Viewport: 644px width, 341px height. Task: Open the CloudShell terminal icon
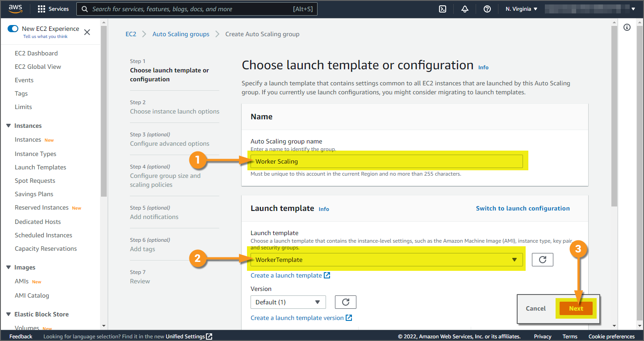443,9
